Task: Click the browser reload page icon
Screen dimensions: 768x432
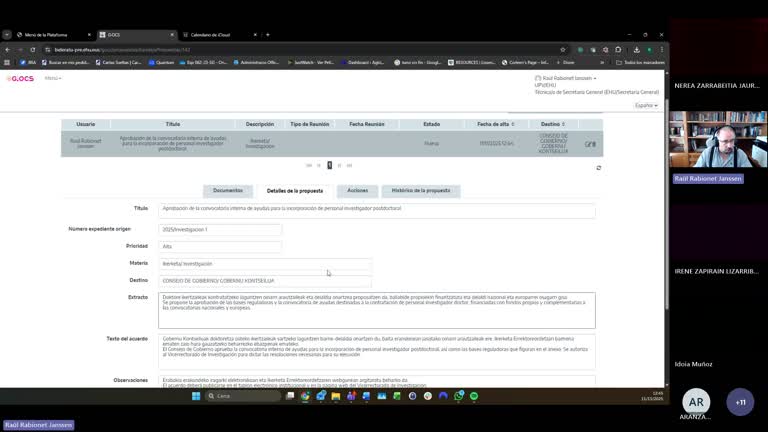Action: (33, 49)
